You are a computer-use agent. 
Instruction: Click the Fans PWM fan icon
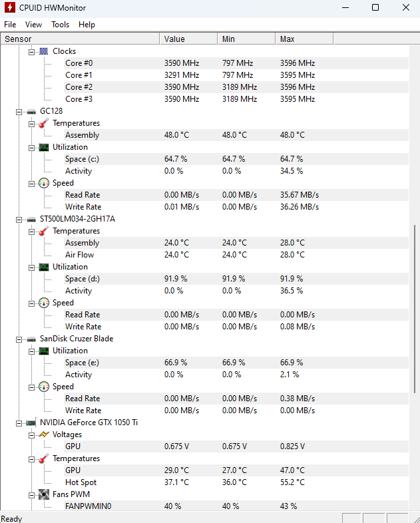tap(44, 494)
